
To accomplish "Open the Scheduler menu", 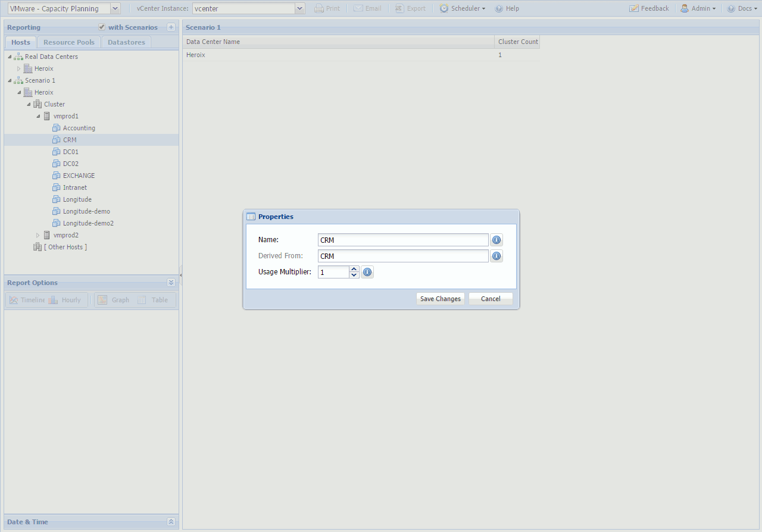I will 463,8.
